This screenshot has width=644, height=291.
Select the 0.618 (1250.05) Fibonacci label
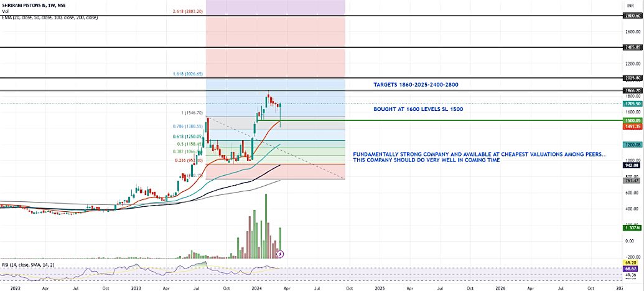(187, 136)
